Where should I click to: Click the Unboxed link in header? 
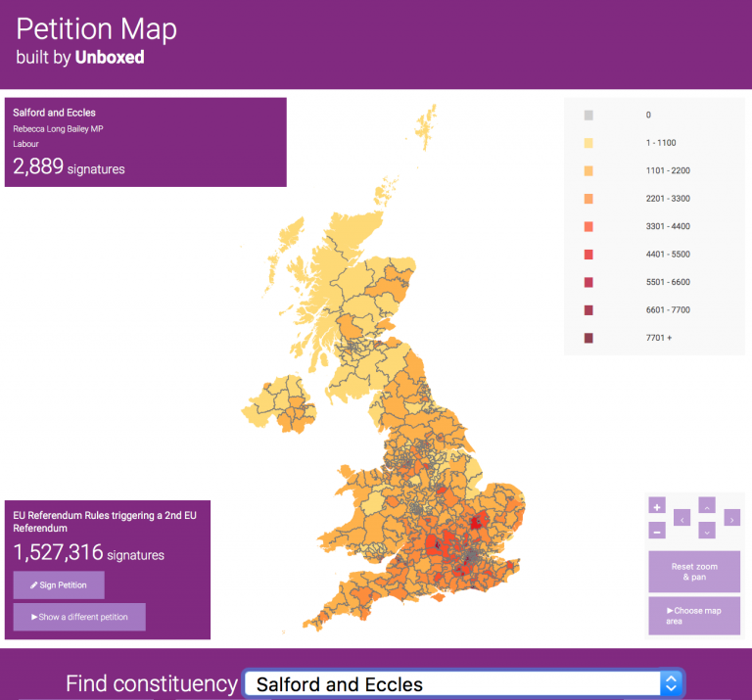[110, 58]
